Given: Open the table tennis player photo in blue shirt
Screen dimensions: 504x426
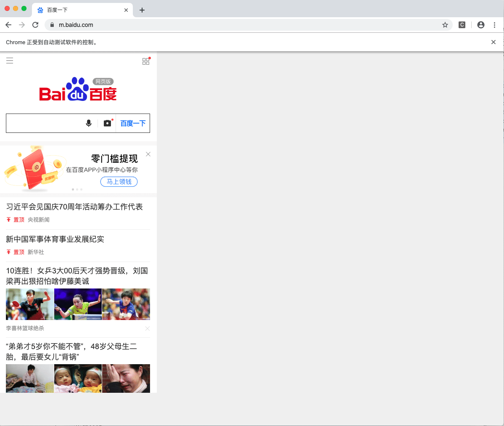Looking at the screenshot, I should (126, 304).
